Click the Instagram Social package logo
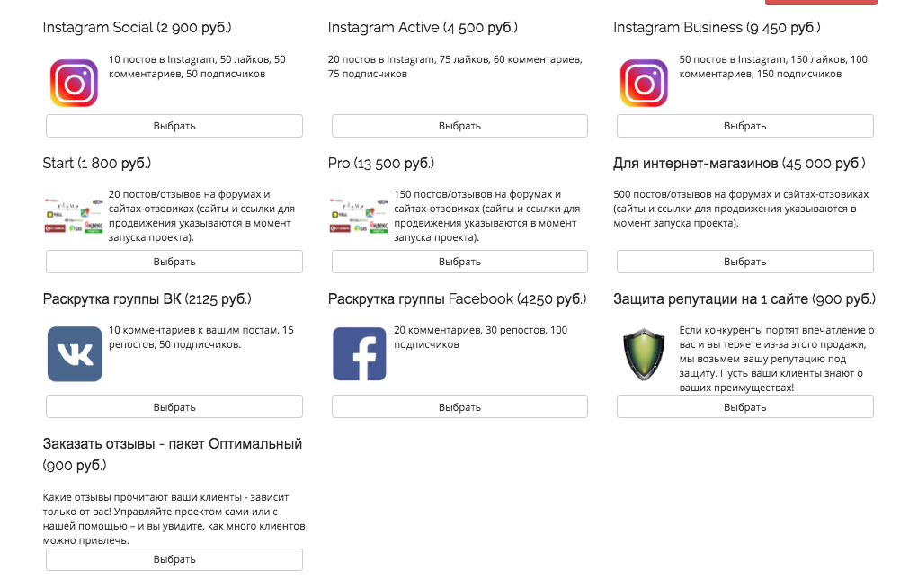 74,84
